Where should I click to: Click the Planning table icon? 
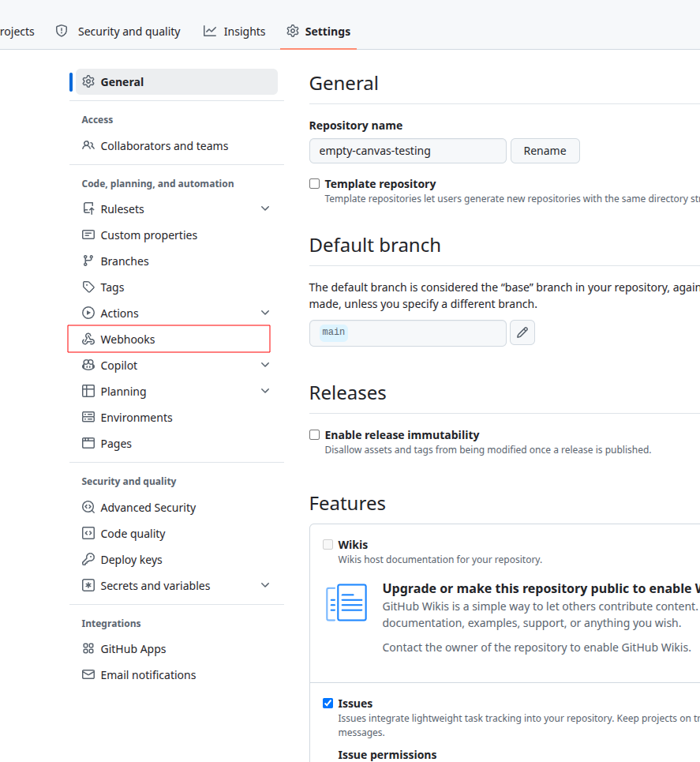point(88,391)
